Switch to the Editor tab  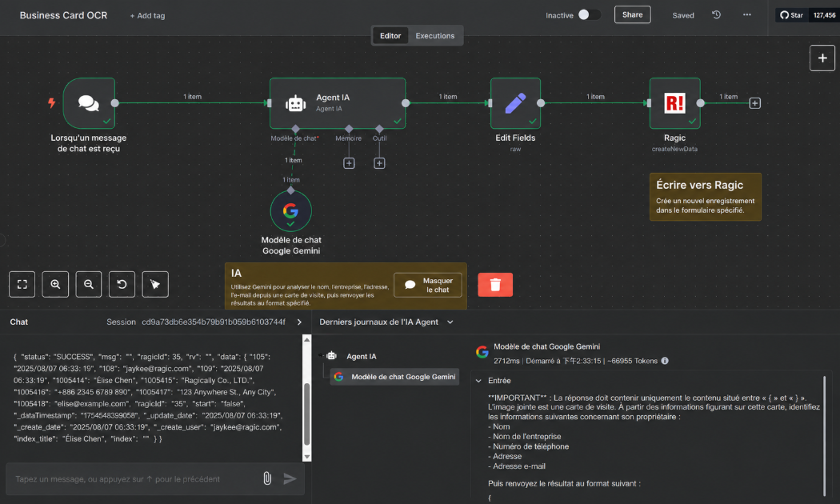[x=390, y=36]
